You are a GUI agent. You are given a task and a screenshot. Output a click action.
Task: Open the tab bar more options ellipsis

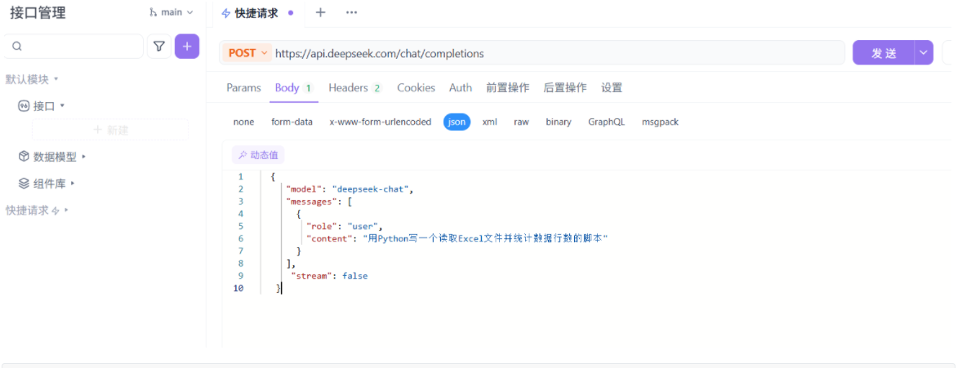pos(351,12)
